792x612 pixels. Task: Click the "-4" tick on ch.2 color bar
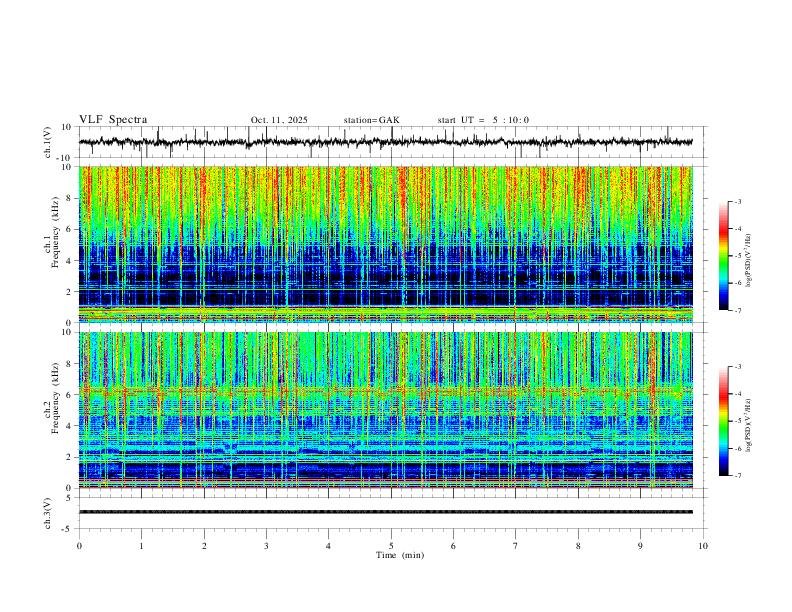point(738,394)
